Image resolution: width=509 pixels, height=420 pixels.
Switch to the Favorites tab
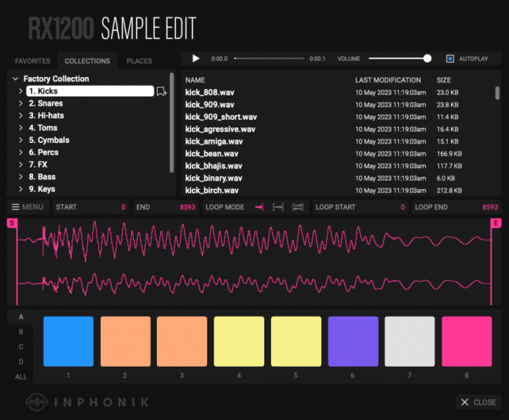[x=32, y=61]
